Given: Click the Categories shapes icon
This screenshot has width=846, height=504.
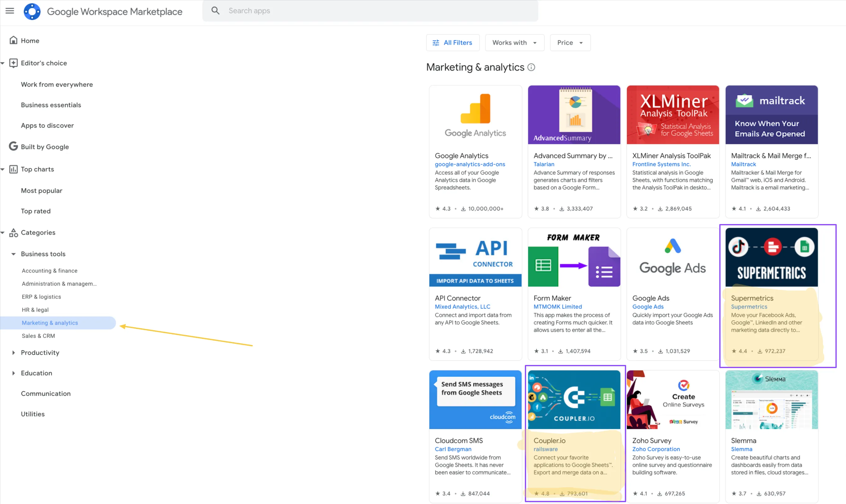Looking at the screenshot, I should click(13, 233).
